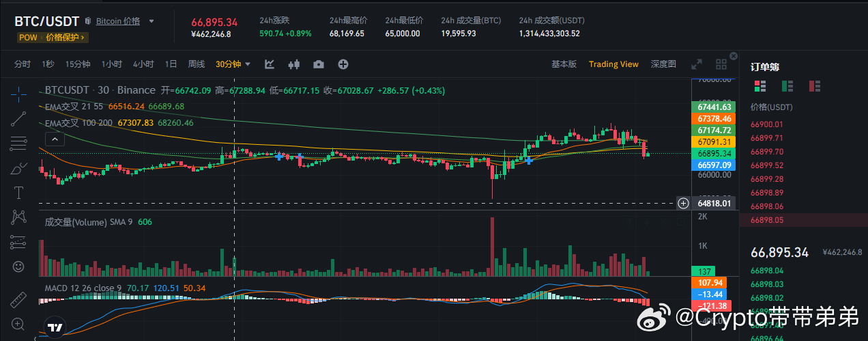The image size is (868, 341).
Task: Select the Trading View chart tab
Action: (x=613, y=64)
